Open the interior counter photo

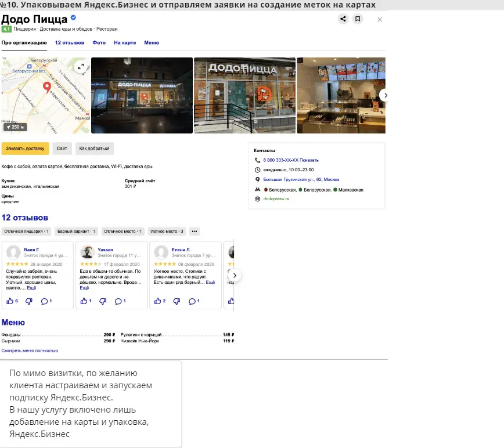(341, 95)
